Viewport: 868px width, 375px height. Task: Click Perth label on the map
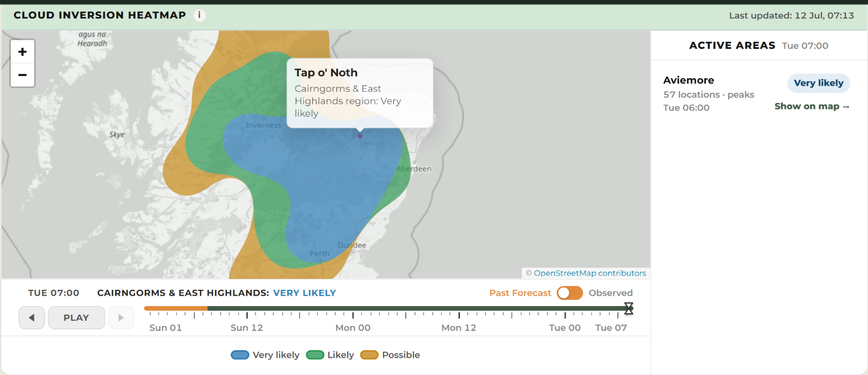(x=320, y=253)
